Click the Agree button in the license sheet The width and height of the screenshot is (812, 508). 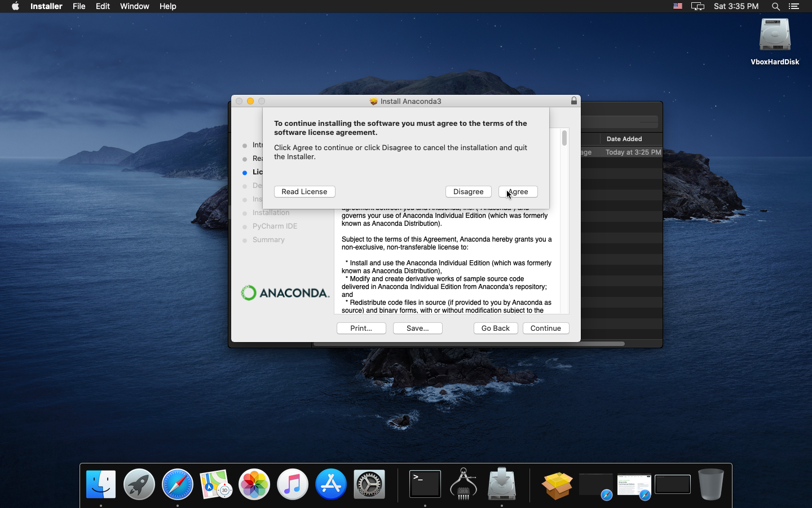click(x=518, y=192)
